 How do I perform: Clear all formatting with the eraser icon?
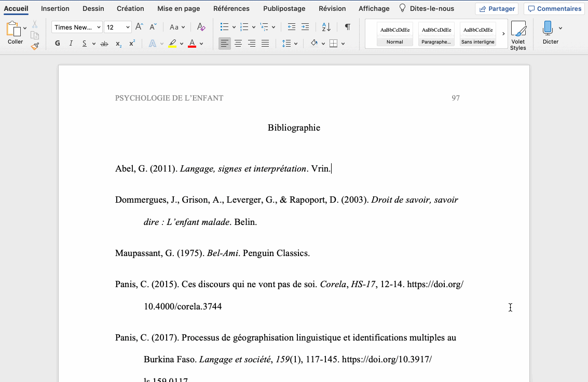[x=201, y=27]
